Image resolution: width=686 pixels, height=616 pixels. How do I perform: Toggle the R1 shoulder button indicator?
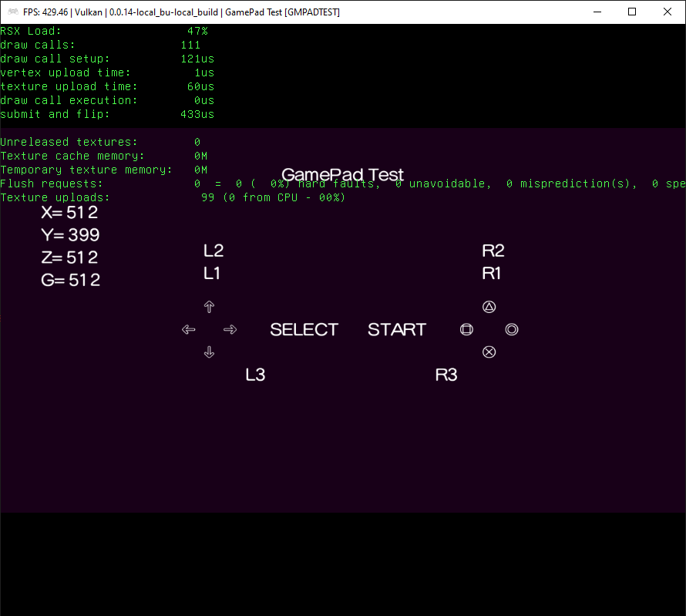point(491,273)
